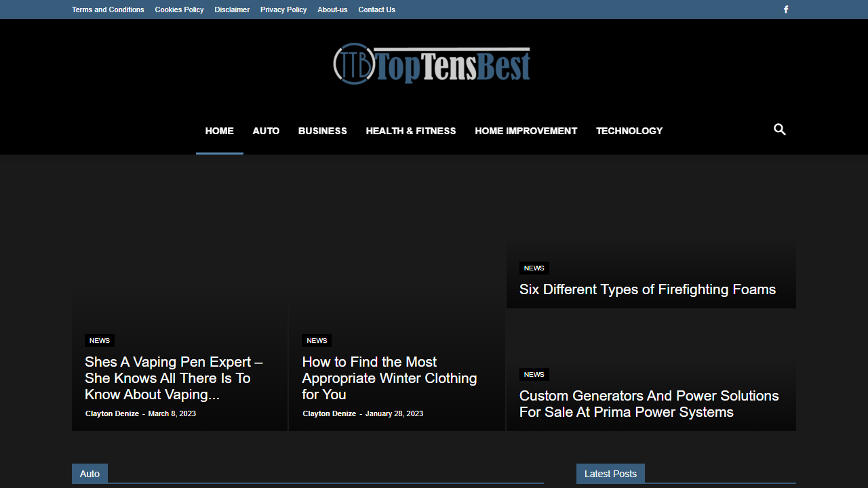
Task: Open the Contact Us page
Action: pos(376,9)
